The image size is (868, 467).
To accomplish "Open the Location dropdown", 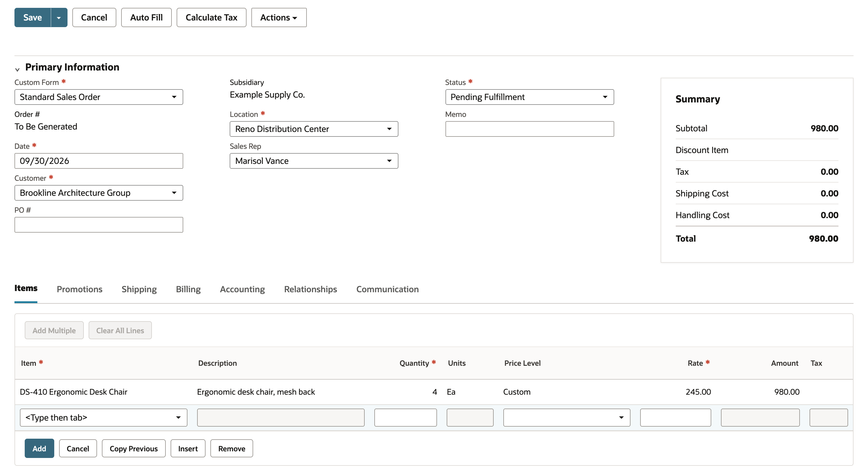I will click(314, 129).
